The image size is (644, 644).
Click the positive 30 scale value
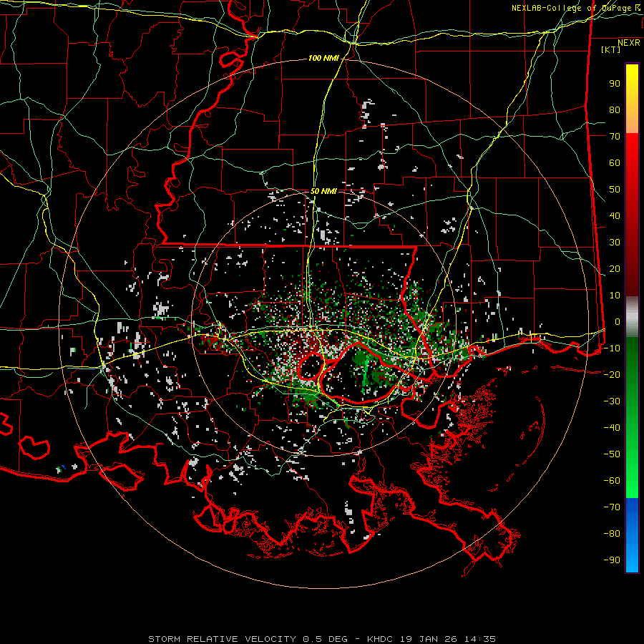tap(615, 243)
